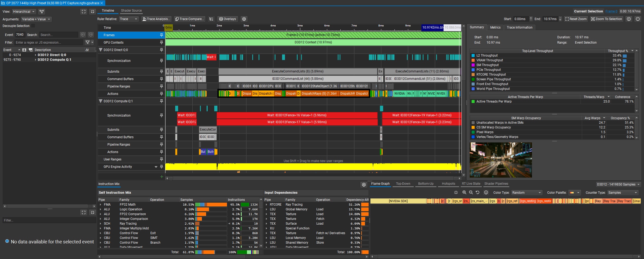The width and height of the screenshot is (644, 259).
Task: Open the Color Palette swatch picker
Action: (574, 193)
